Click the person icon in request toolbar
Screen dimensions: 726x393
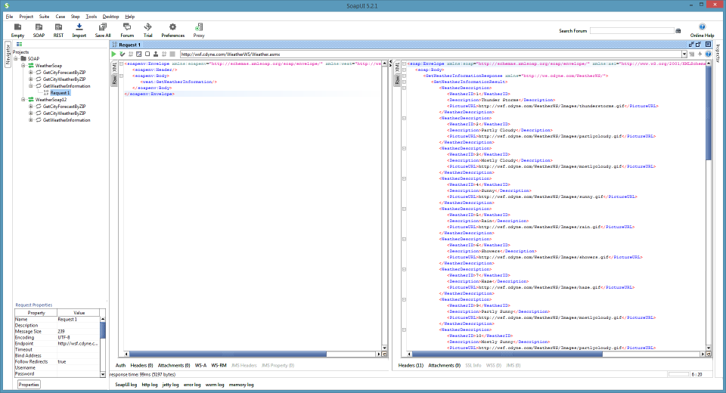pos(156,54)
